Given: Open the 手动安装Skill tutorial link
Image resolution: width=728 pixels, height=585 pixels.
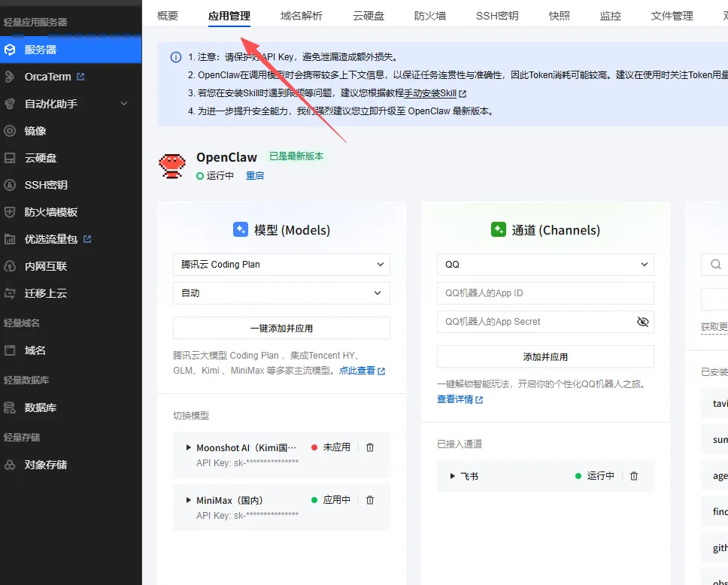Looking at the screenshot, I should (x=430, y=92).
